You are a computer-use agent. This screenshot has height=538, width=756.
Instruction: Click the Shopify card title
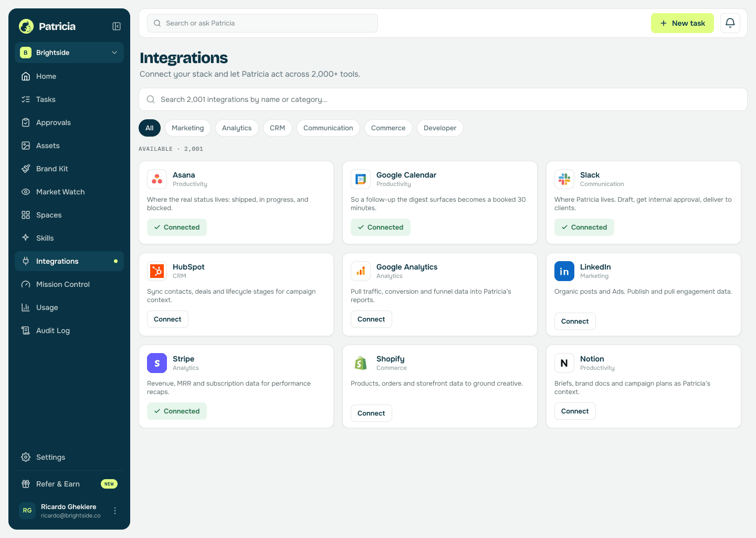(x=391, y=359)
